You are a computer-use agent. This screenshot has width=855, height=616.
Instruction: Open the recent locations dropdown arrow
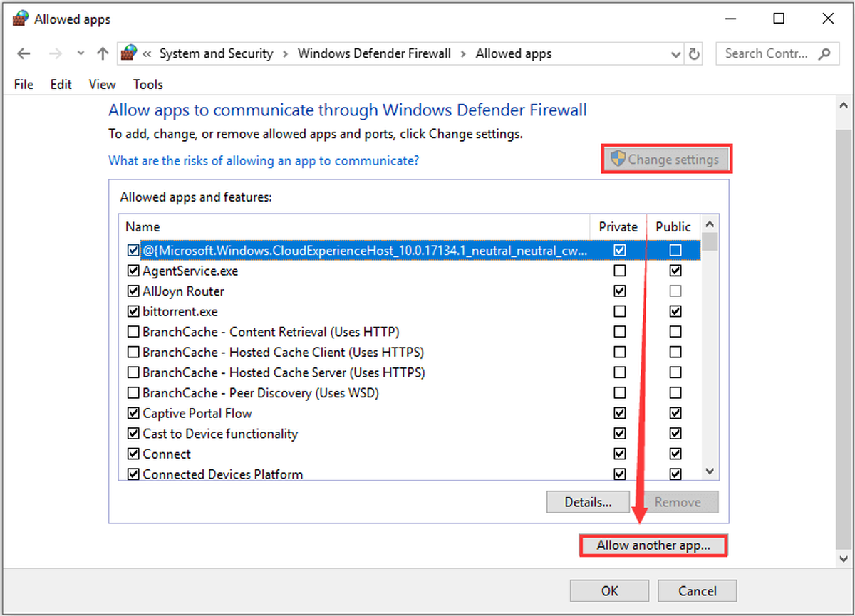click(81, 53)
